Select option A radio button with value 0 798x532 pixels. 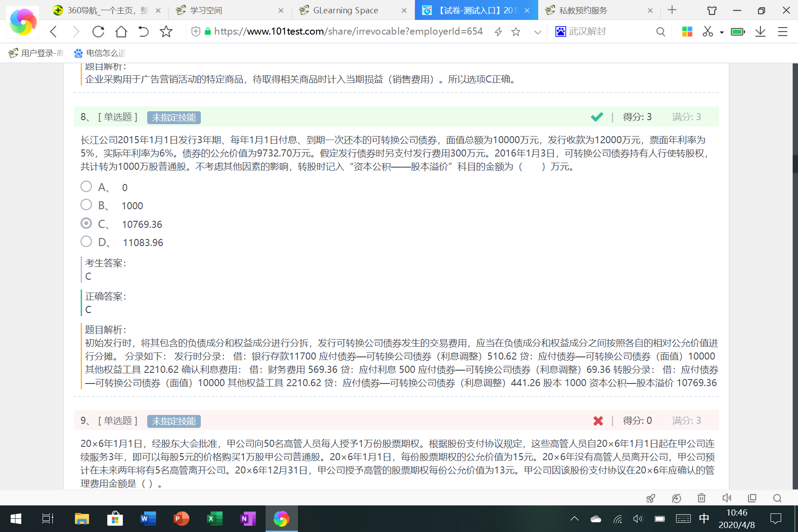86,187
